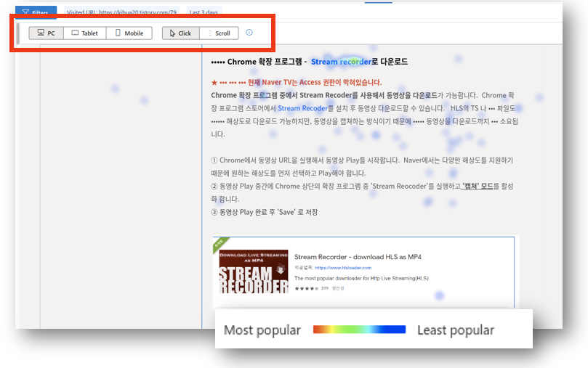Click the hlsloader.com provider link
This screenshot has width=588, height=368.
pyautogui.click(x=343, y=268)
